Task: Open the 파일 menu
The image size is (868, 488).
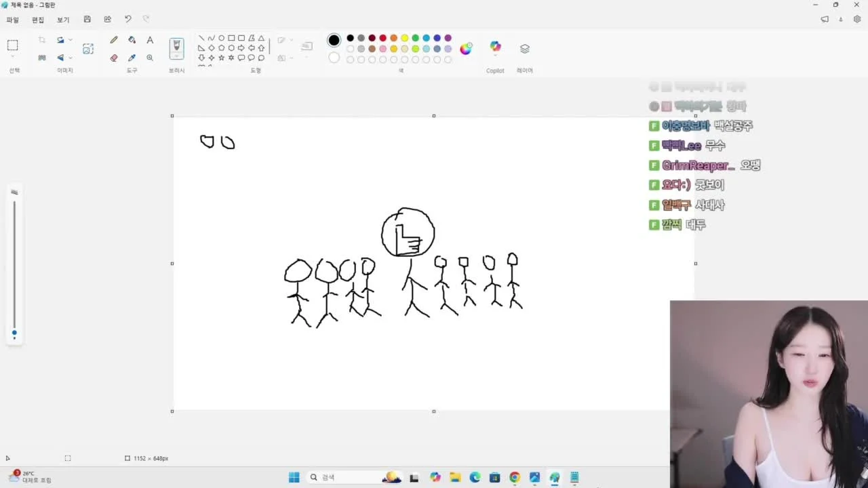Action: 13,20
